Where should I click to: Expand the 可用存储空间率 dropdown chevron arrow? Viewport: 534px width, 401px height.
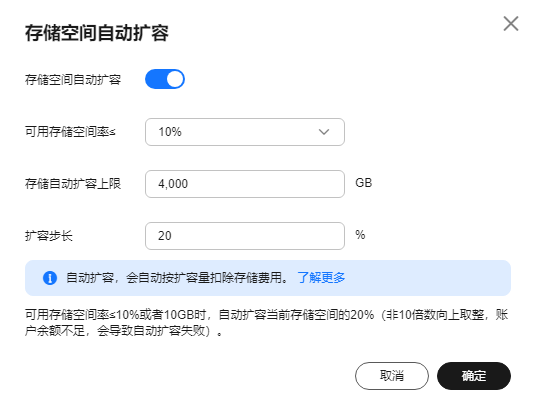point(324,132)
